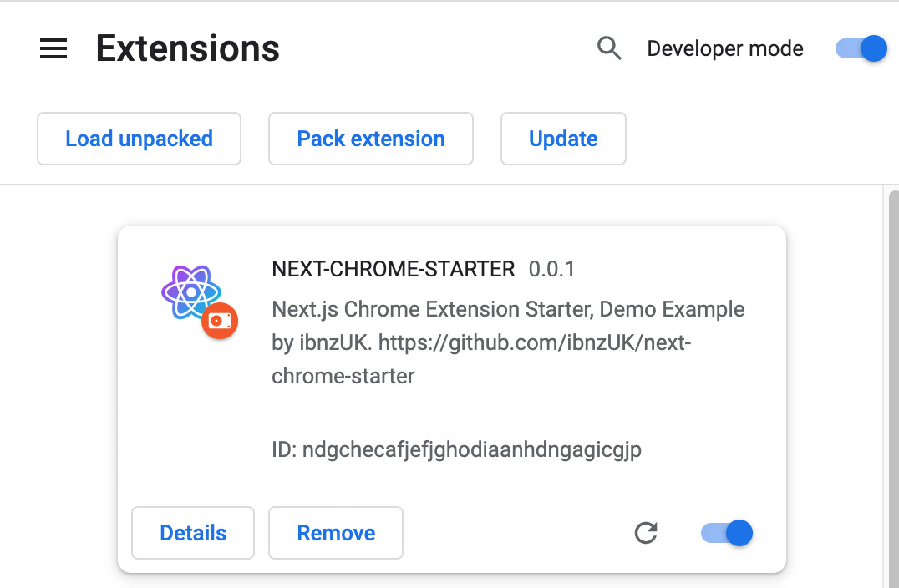The image size is (899, 588).
Task: Click 'Next.js Chrome Extension Starter' description line
Action: (x=432, y=310)
